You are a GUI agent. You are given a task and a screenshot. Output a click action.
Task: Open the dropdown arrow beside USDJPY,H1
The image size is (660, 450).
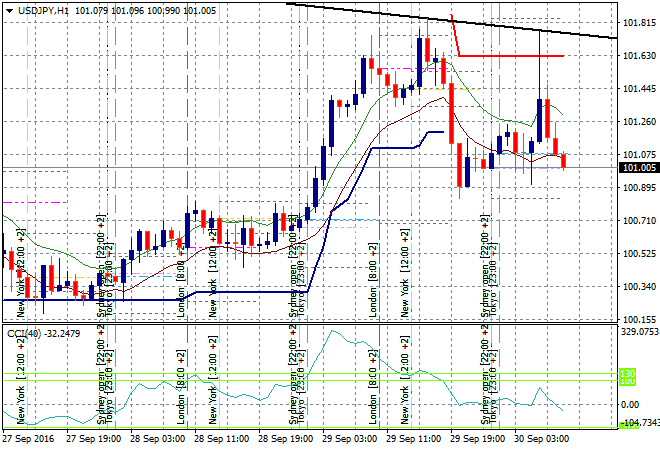click(x=9, y=9)
